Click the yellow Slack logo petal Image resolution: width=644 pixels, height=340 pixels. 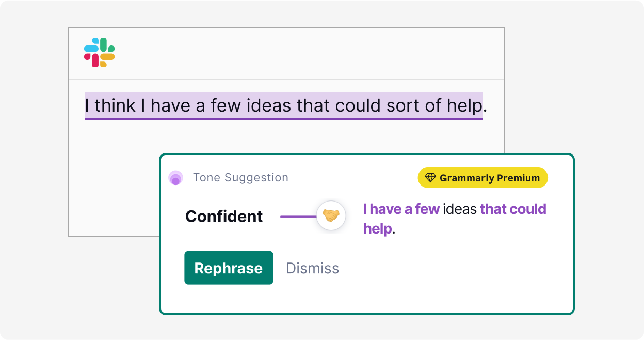107,58
